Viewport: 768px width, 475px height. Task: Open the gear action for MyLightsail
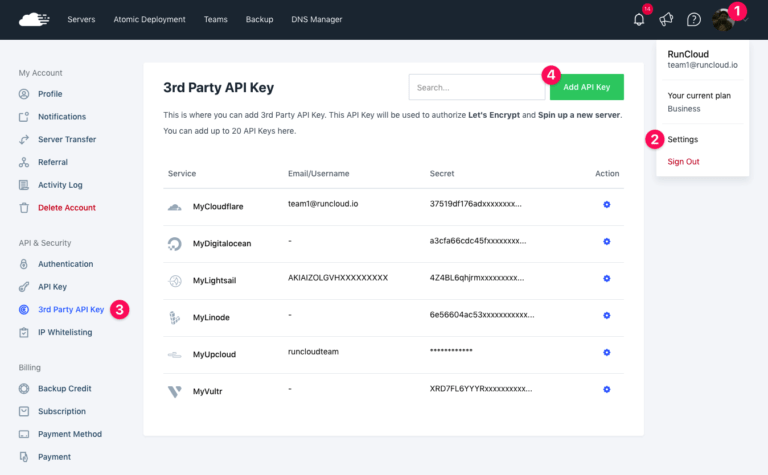point(606,279)
